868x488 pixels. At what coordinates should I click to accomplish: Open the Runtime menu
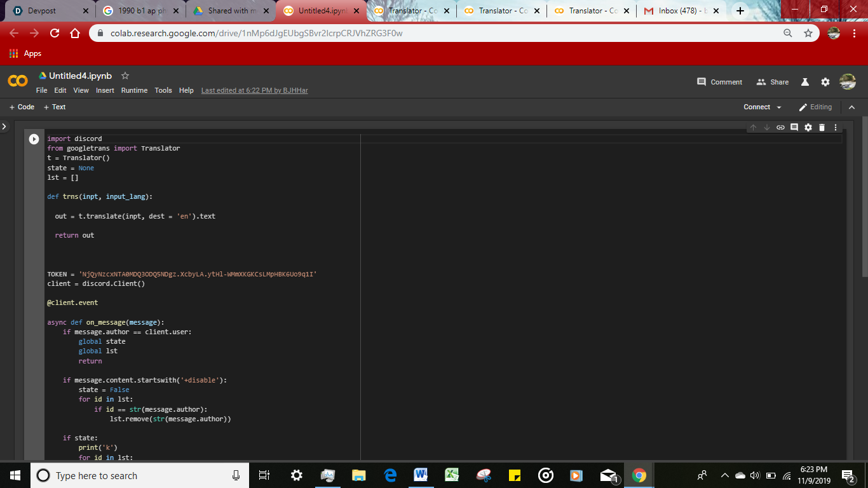pos(134,90)
